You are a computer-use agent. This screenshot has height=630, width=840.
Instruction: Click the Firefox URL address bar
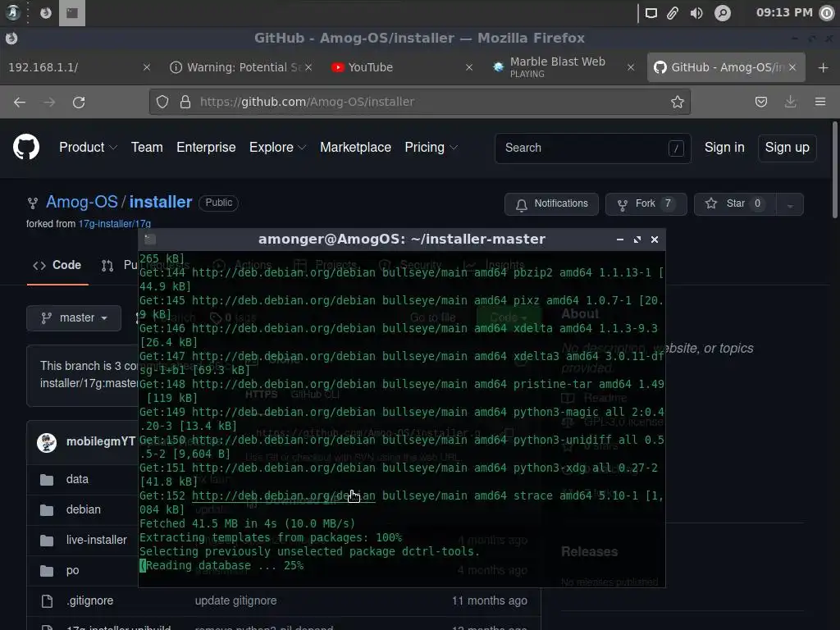(419, 102)
